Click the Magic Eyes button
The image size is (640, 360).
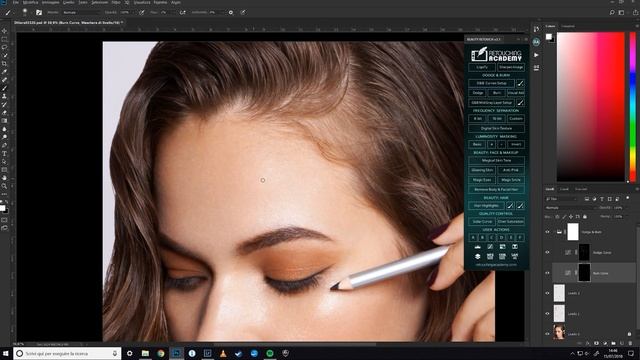coord(482,180)
